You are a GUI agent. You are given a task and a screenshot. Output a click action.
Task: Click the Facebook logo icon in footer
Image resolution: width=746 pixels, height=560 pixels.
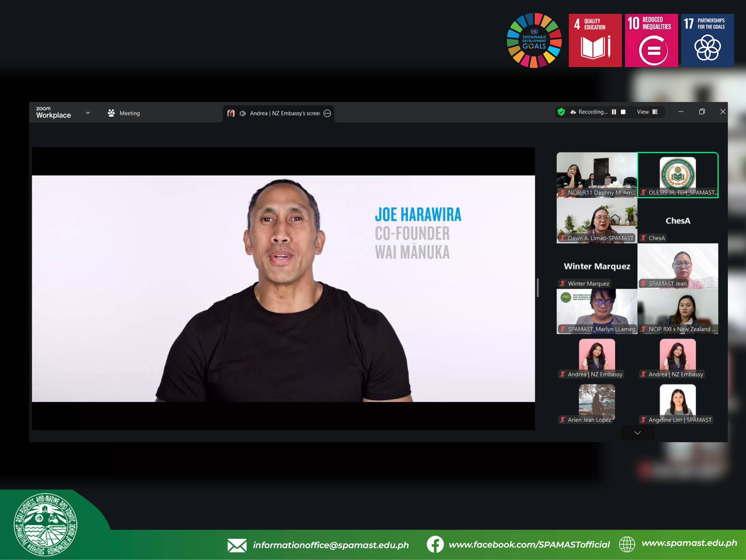[x=435, y=544]
